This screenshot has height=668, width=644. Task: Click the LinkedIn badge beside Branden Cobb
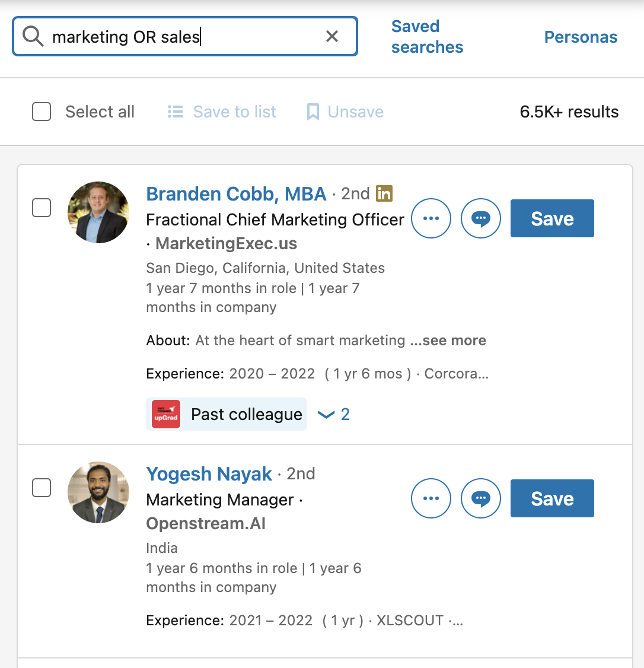384,193
